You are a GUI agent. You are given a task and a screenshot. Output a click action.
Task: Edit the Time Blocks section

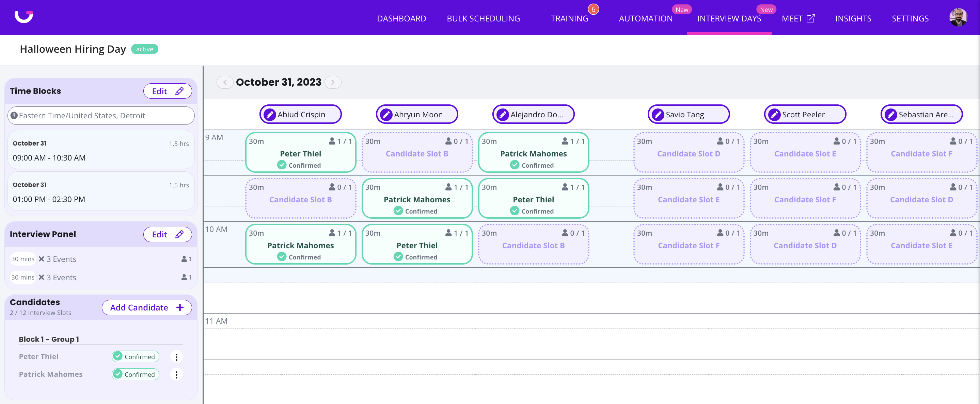point(168,91)
